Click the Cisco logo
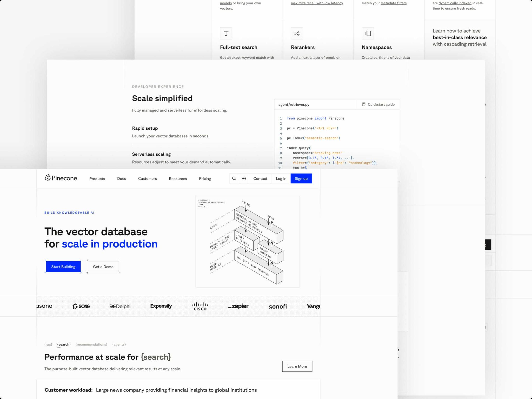 [200, 306]
